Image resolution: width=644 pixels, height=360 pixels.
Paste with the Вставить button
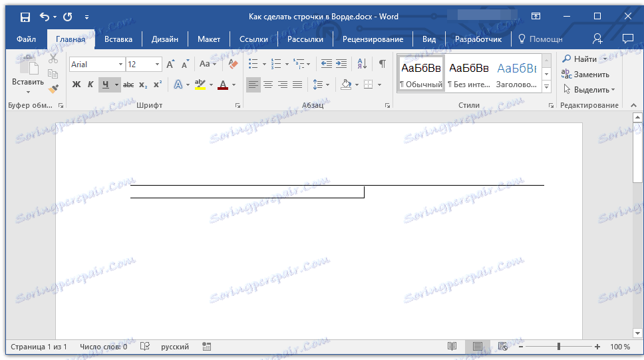click(28, 70)
